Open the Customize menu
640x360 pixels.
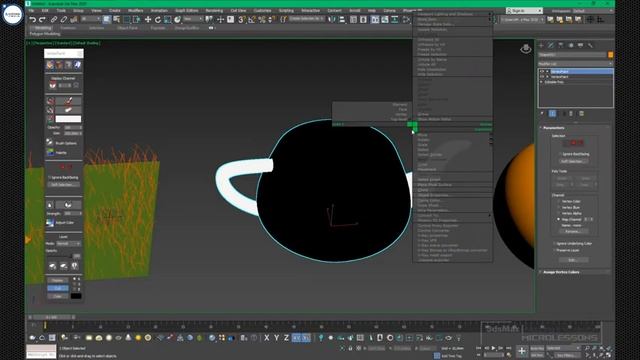click(x=262, y=11)
